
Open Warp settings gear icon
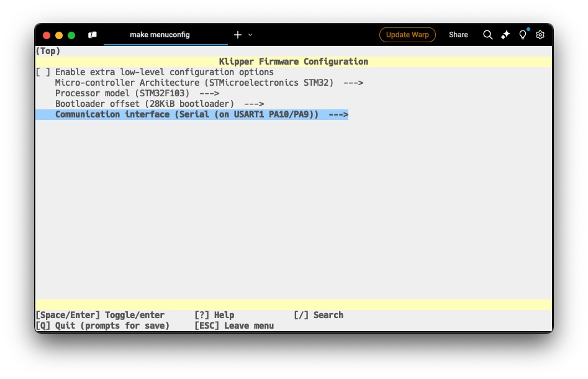click(x=540, y=35)
